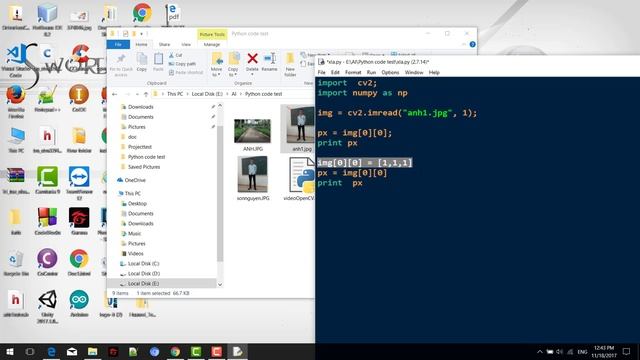Click the Up one level arrow
Screen dimensions: 640x360
point(146,94)
